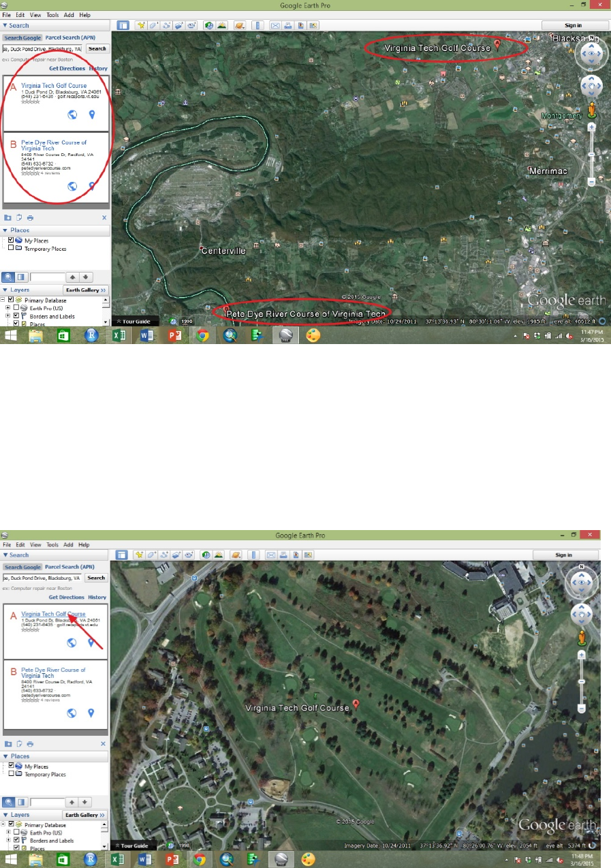The image size is (611, 868).
Task: Toggle Borders and Labels layer in bottom window
Action: (x=16, y=841)
